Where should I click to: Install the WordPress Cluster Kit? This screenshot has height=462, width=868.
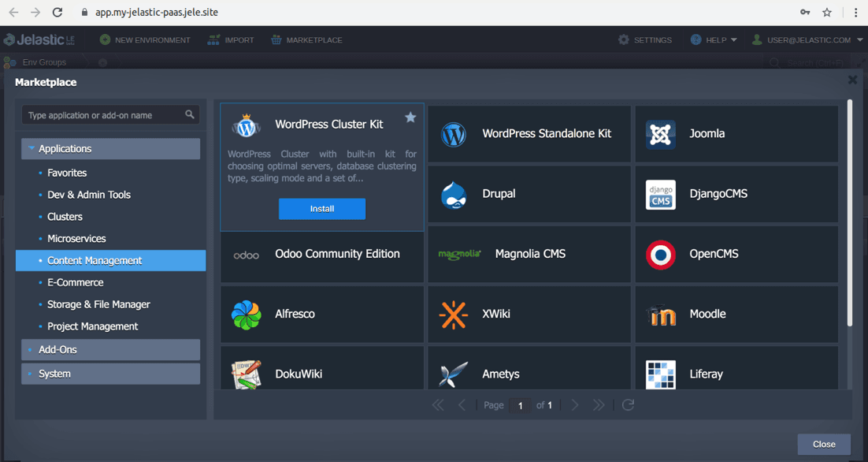[321, 209]
